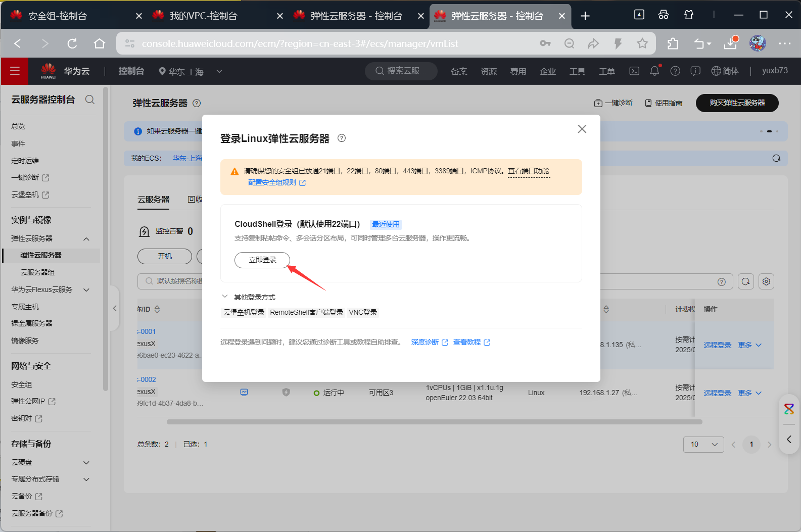This screenshot has height=532, width=801.
Task: Open account menu yuxb73
Action: pos(775,71)
